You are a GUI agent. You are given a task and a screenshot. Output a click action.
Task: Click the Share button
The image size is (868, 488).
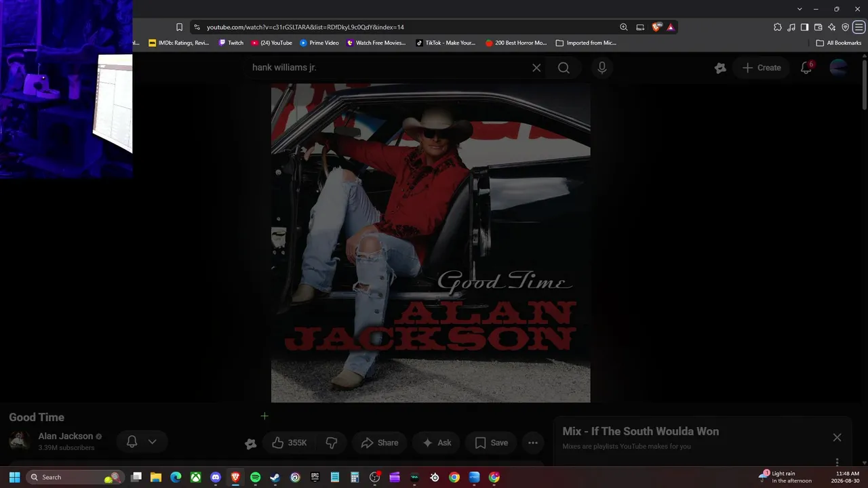(380, 443)
